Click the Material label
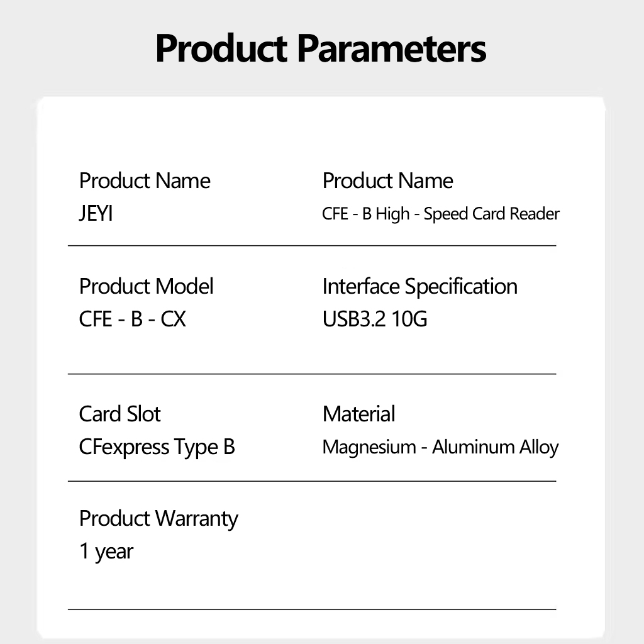Viewport: 644px width, 644px height. (x=358, y=414)
